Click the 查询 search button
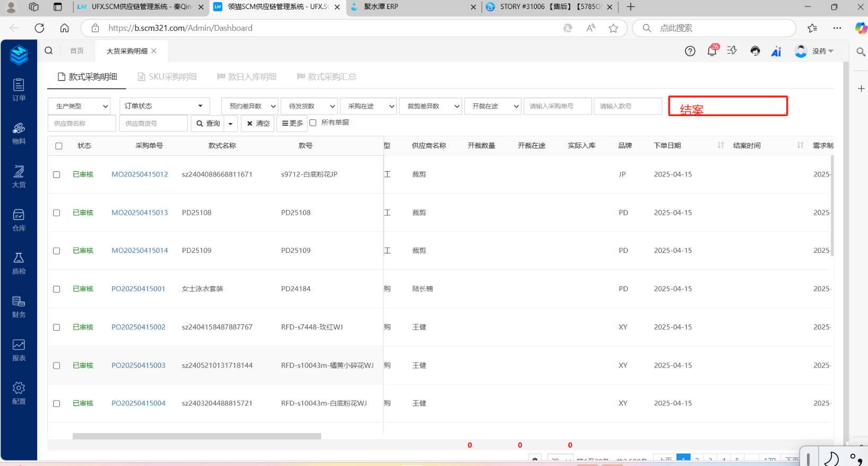The height and width of the screenshot is (466, 868). click(208, 123)
